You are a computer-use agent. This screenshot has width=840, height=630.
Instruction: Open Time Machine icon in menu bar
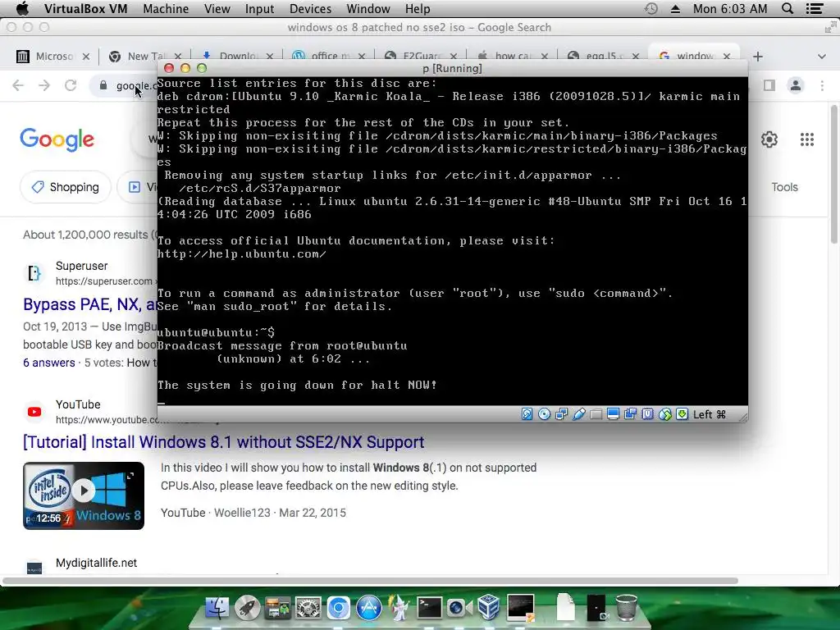651,8
